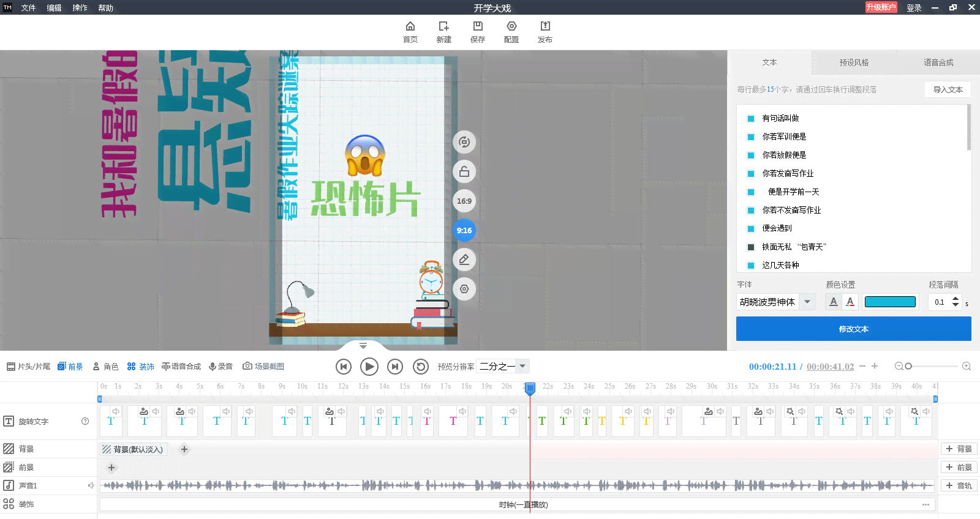
Task: Open the 装饰 decoration toolbar tool
Action: coord(141,366)
